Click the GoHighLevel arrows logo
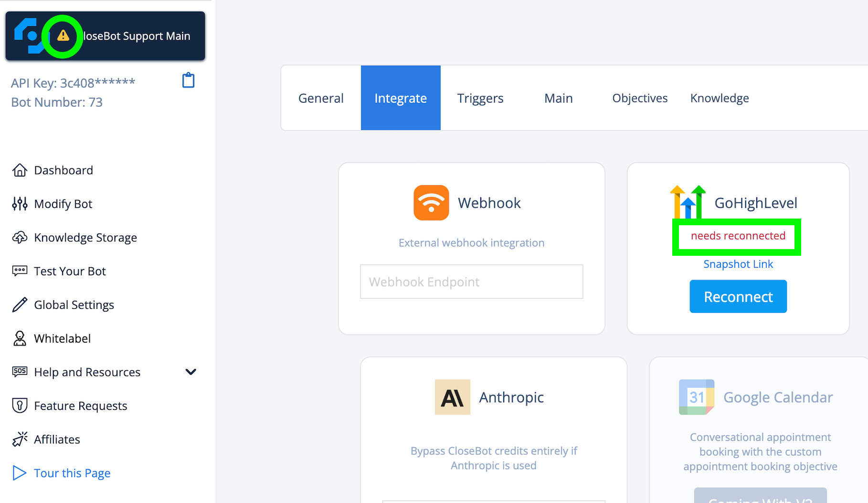Viewport: 868px width, 503px height. pyautogui.click(x=688, y=202)
